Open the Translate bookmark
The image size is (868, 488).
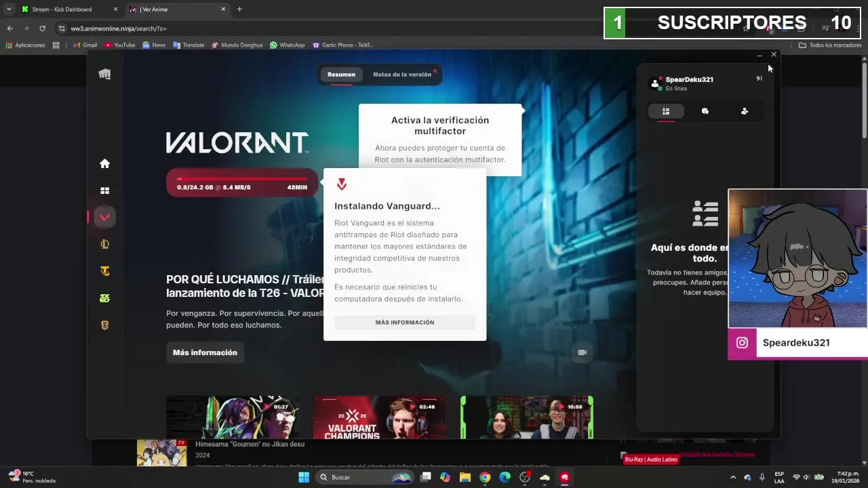[189, 45]
